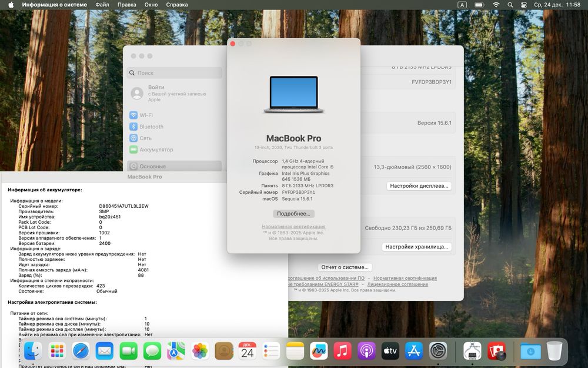This screenshot has width=588, height=368.
Task: Click input source A indicator
Action: click(x=462, y=5)
